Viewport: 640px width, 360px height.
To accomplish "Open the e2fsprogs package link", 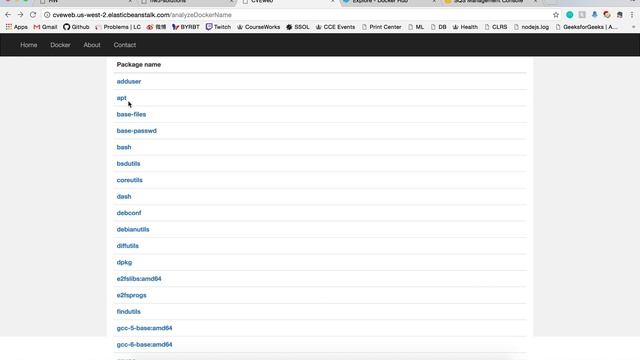I will click(131, 295).
